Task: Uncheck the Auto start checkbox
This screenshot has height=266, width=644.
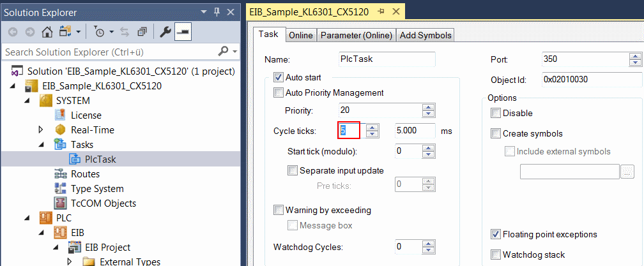Action: (279, 77)
